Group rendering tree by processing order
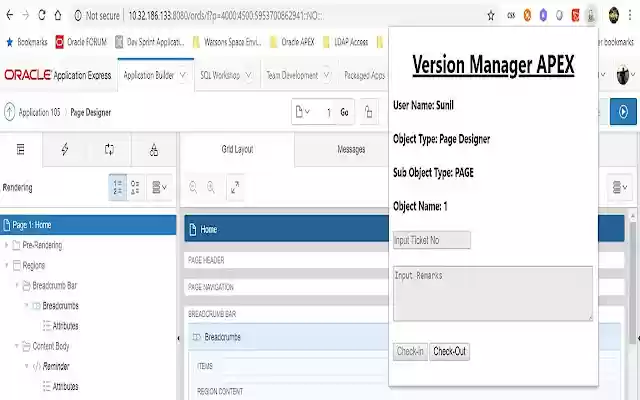 [x=118, y=187]
